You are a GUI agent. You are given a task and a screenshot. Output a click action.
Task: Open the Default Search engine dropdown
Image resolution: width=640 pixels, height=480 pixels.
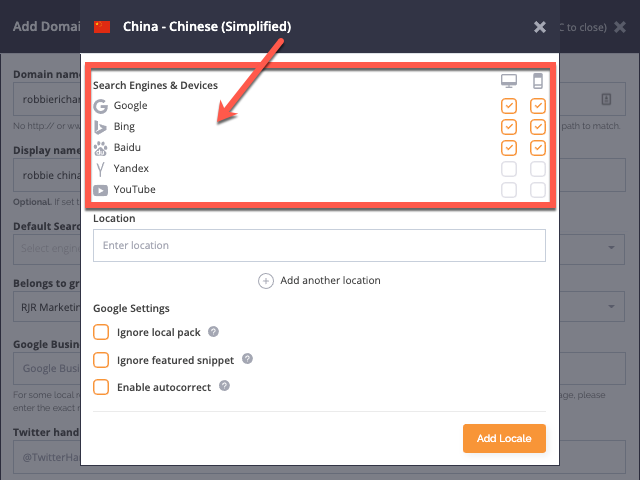click(x=609, y=248)
